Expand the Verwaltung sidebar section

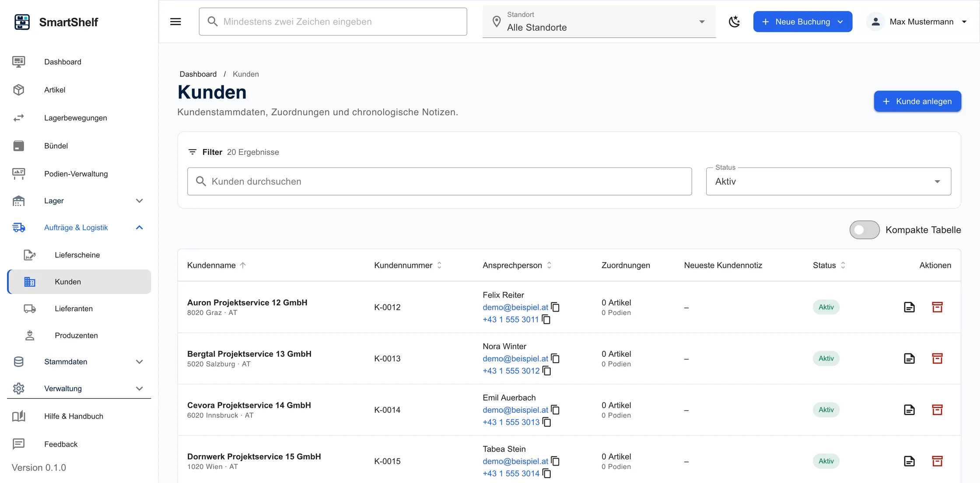pos(79,388)
